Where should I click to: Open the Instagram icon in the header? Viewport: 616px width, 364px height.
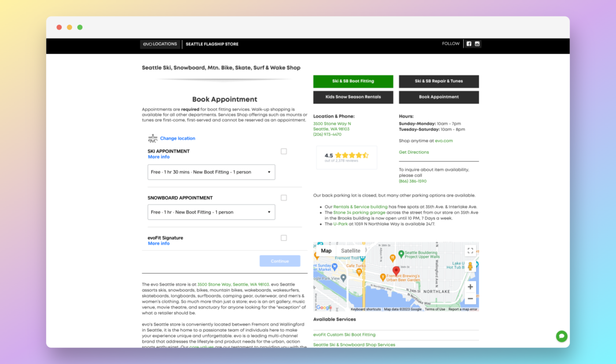click(x=478, y=44)
